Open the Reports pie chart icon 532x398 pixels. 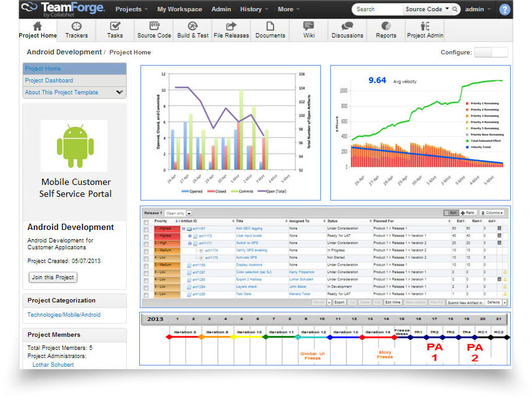click(386, 29)
